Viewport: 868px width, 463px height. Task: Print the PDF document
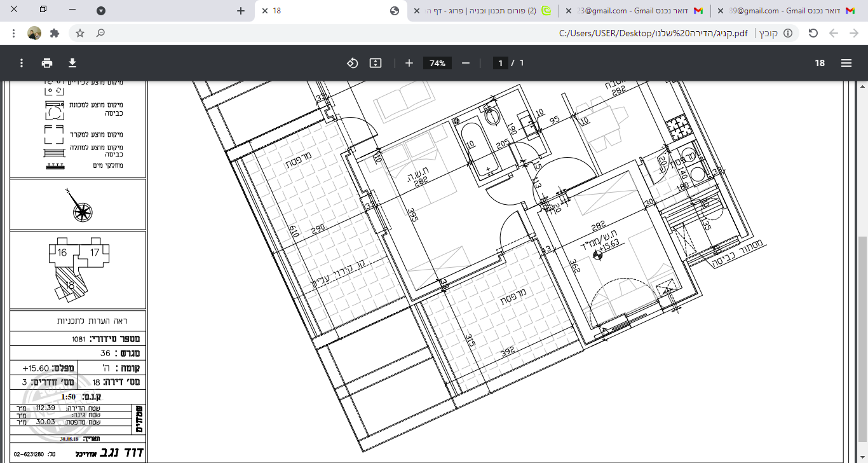[x=47, y=63]
